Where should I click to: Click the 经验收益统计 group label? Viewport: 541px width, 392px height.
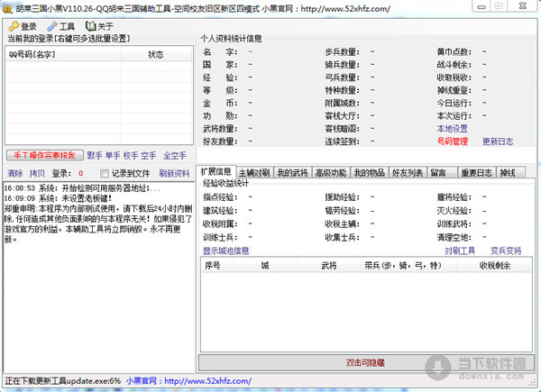coord(225,183)
